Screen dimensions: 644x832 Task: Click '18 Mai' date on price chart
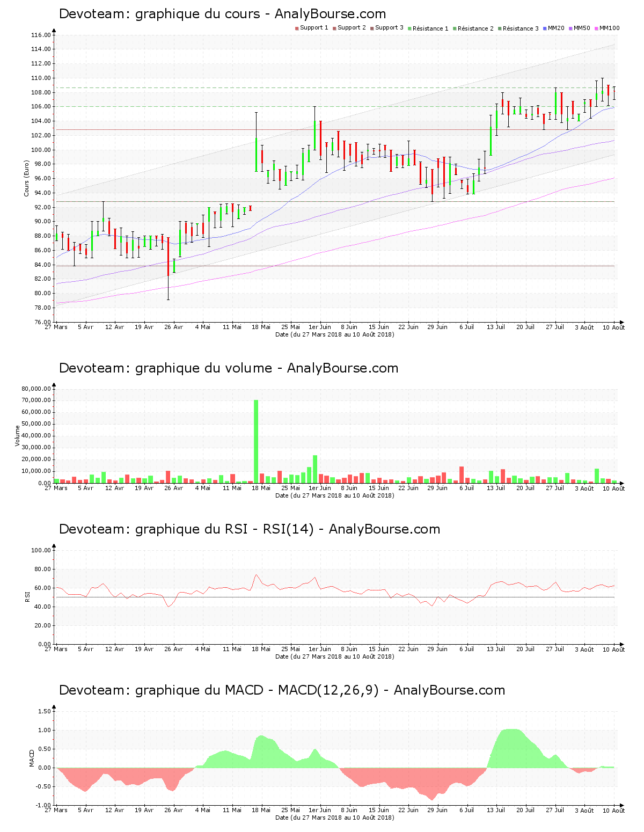coord(261,327)
